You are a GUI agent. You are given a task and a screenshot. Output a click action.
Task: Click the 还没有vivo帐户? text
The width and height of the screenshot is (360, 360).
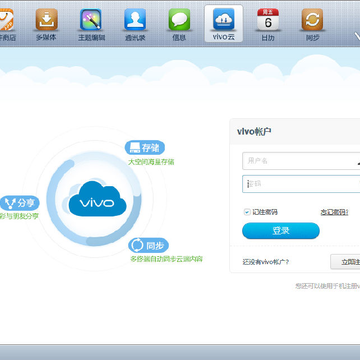(266, 262)
